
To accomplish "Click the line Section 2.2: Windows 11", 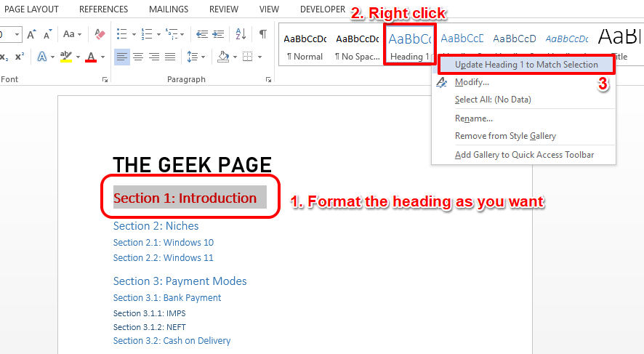I will (x=164, y=258).
